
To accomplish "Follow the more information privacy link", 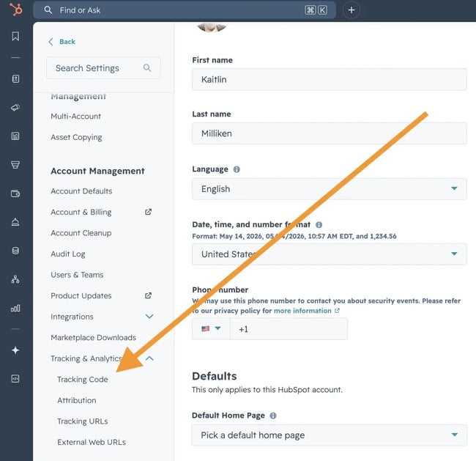I will (x=302, y=311).
